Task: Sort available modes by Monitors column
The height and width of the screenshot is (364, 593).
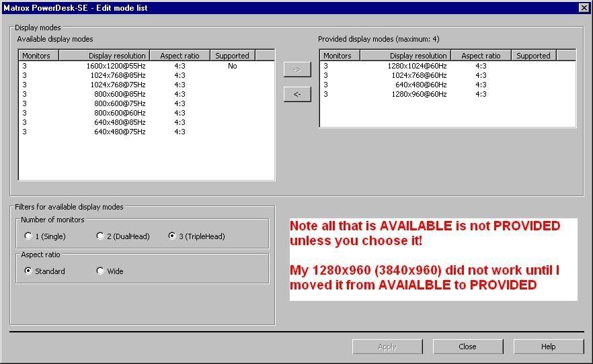Action: point(39,56)
